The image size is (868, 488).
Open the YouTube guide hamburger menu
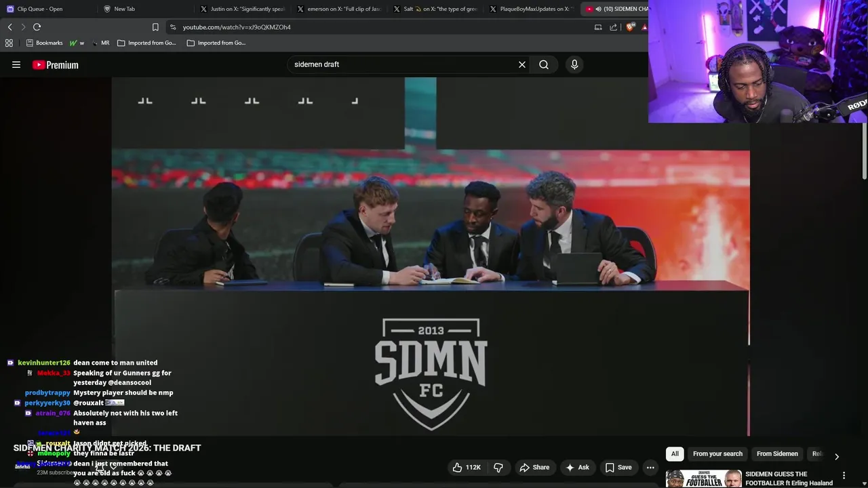(x=16, y=65)
